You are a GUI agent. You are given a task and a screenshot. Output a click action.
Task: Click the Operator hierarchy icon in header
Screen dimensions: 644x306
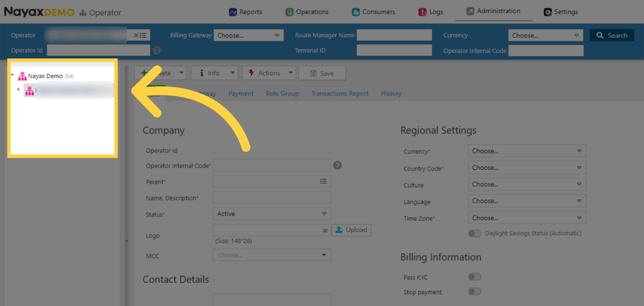click(83, 13)
